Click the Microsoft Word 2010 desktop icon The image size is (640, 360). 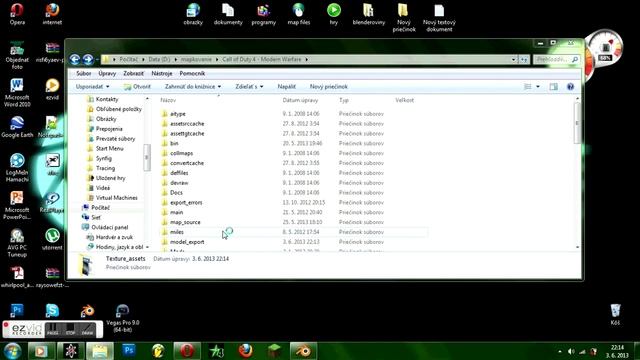pyautogui.click(x=17, y=93)
